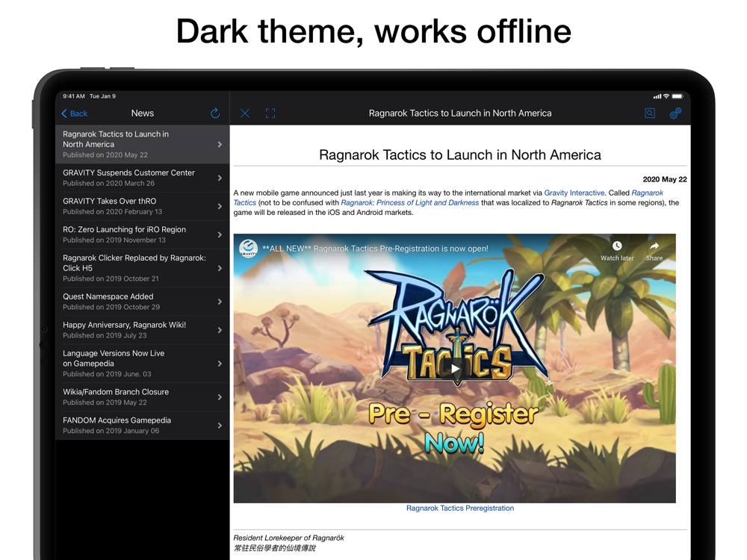Image resolution: width=747 pixels, height=560 pixels.
Task: Click the article heading Ragnarok Tactics to Launch
Action: [x=459, y=155]
